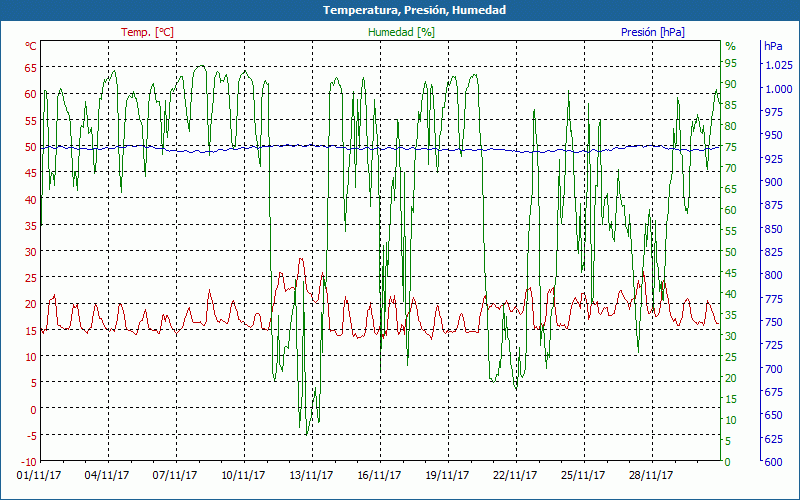The height and width of the screenshot is (500, 800).
Task: Click the 825 pressure axis value
Action: (774, 252)
